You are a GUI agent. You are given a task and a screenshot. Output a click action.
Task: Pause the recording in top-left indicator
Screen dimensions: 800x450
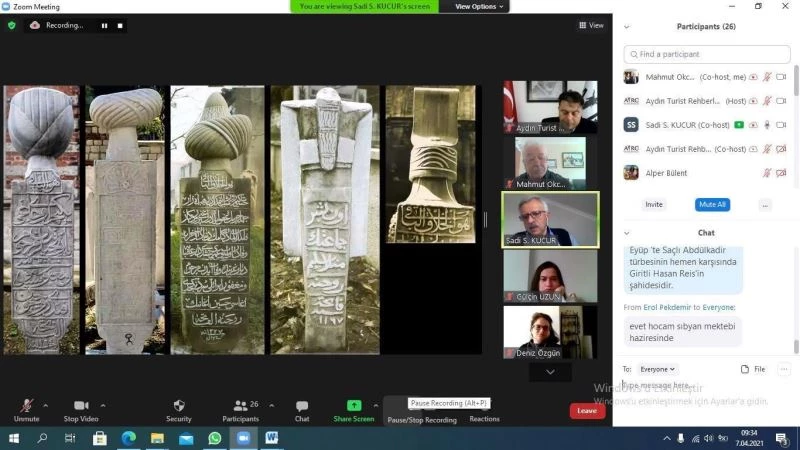click(x=104, y=25)
